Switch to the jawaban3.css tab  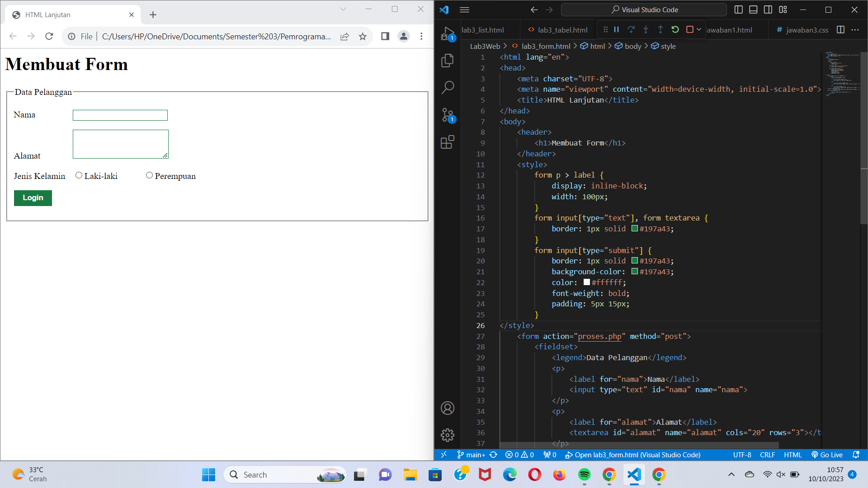[807, 30]
